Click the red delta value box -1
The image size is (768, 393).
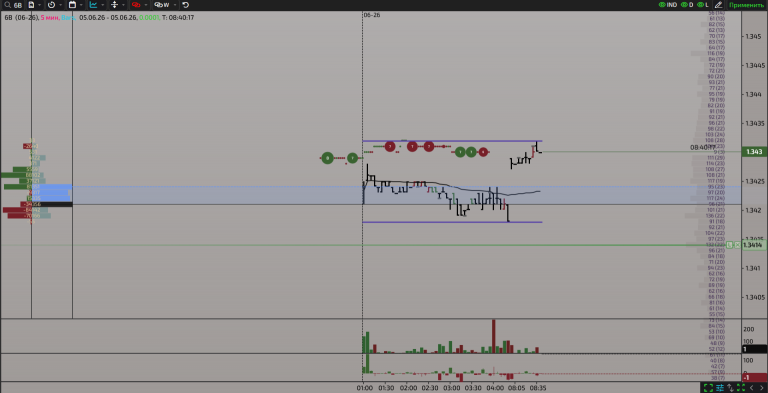coord(754,378)
